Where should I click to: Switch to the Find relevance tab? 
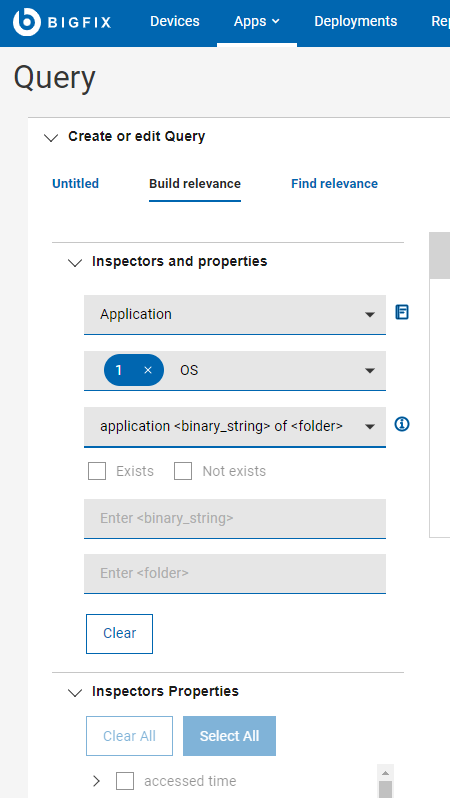(x=334, y=184)
